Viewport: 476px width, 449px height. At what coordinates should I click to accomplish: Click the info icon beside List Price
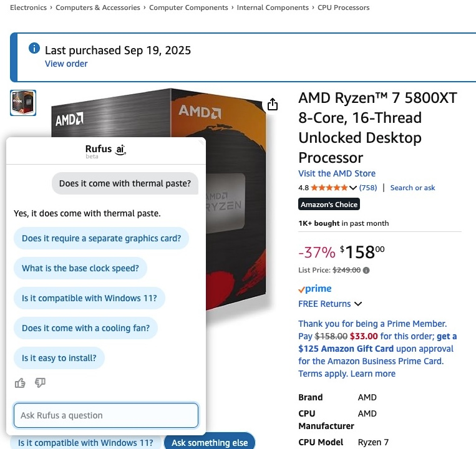[x=366, y=270]
